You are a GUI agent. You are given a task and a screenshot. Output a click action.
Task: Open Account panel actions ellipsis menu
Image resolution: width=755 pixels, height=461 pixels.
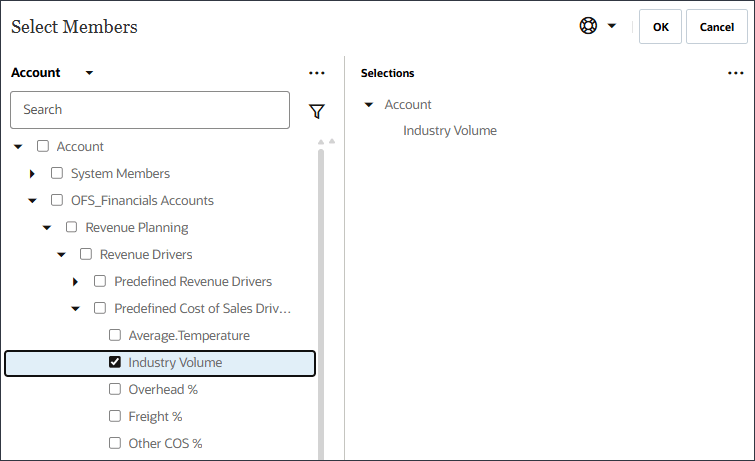pyautogui.click(x=317, y=73)
